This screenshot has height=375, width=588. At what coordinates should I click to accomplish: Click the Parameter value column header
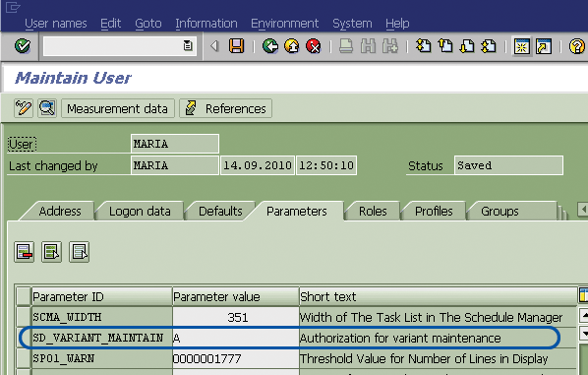[236, 296]
